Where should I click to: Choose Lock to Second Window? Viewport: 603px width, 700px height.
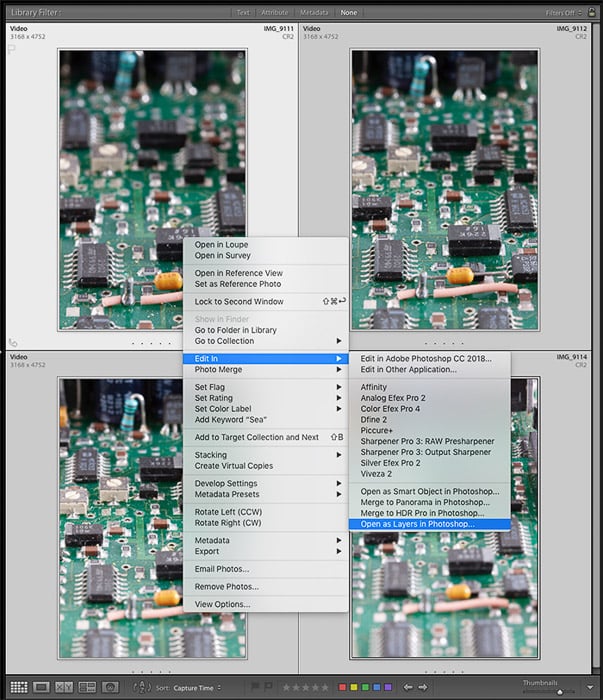click(x=266, y=302)
